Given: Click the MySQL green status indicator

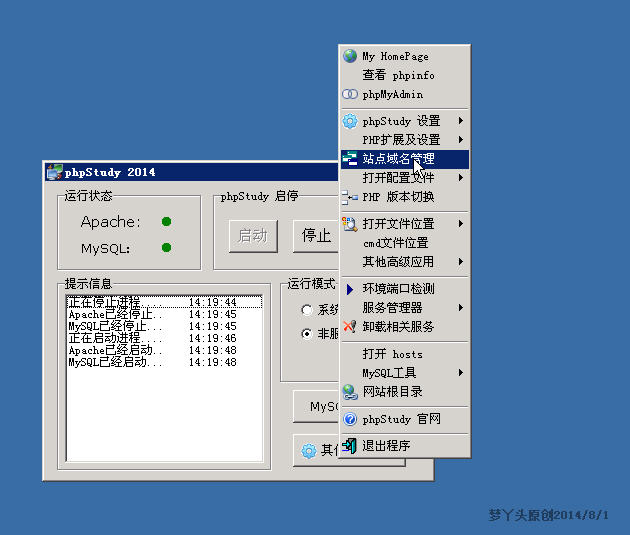Looking at the screenshot, I should pyautogui.click(x=166, y=248).
